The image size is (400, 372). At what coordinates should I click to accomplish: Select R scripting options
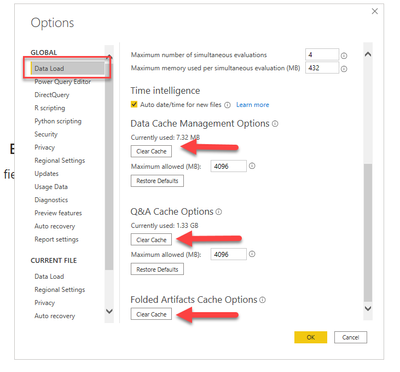(50, 108)
